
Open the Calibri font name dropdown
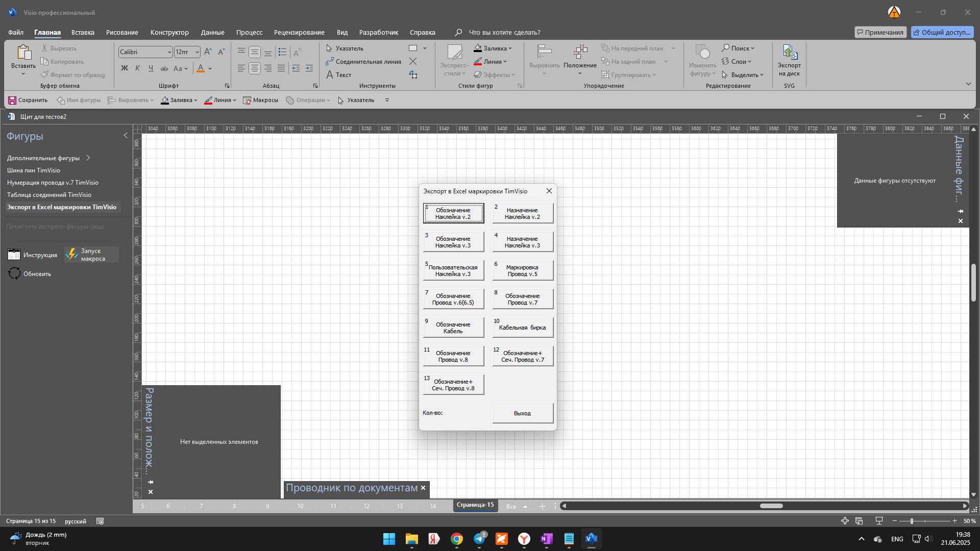(169, 52)
